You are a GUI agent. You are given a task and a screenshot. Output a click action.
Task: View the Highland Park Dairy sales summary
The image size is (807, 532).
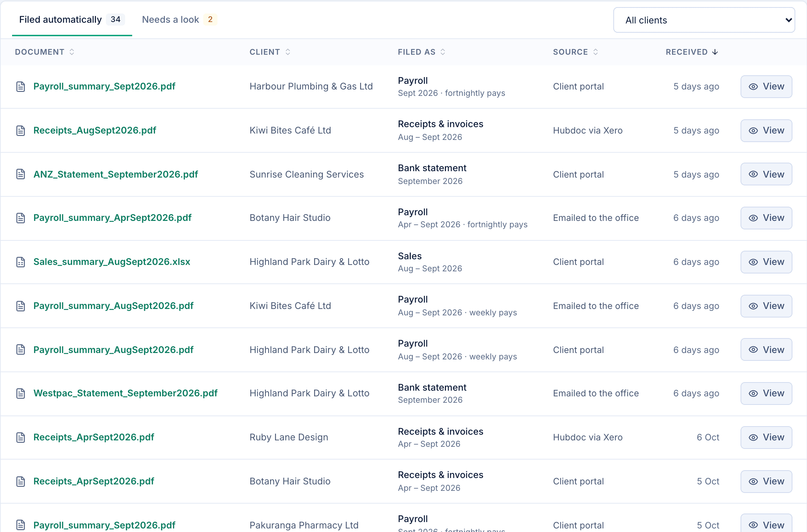tap(766, 262)
